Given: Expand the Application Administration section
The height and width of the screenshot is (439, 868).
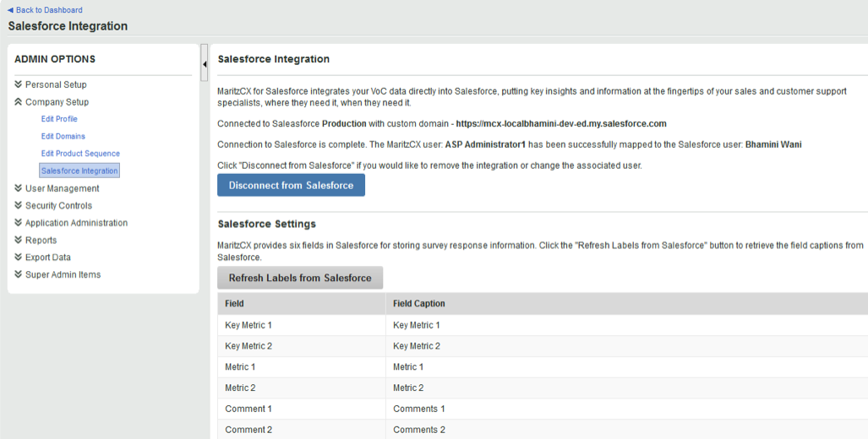Looking at the screenshot, I should tap(71, 223).
